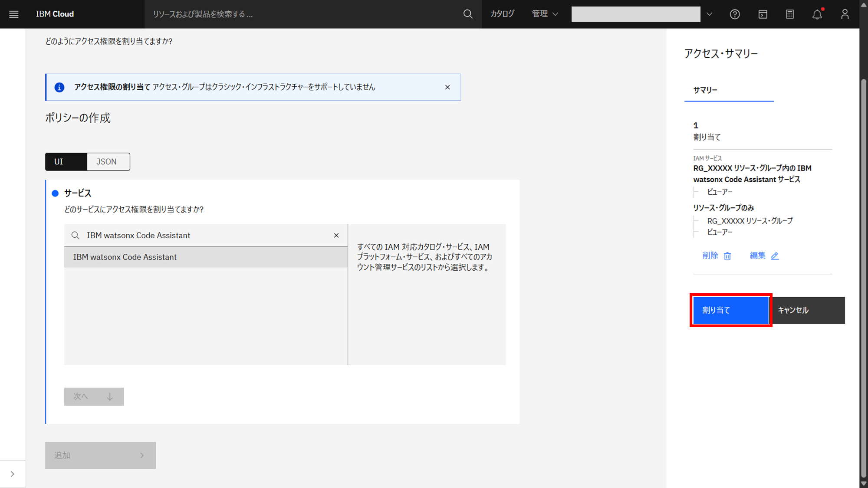Open the カタログ menu item

tap(503, 14)
